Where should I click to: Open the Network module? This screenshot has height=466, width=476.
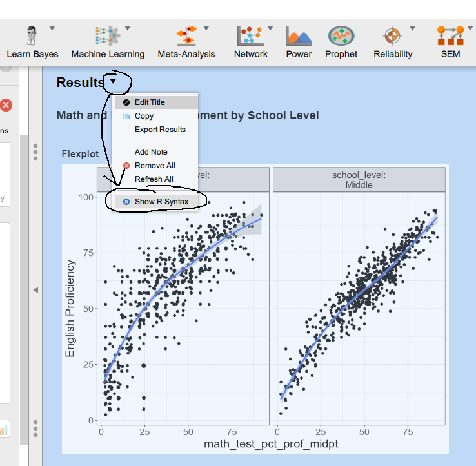[250, 43]
